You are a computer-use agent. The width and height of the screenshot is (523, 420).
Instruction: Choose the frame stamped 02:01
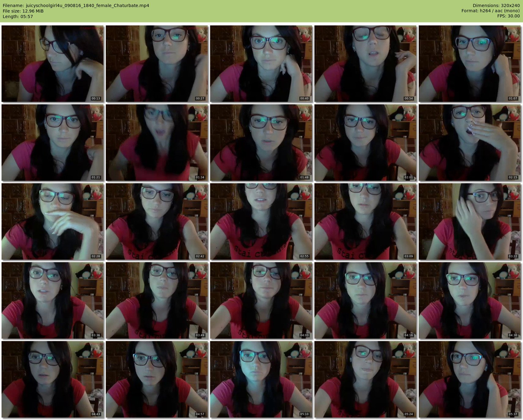[x=365, y=143]
